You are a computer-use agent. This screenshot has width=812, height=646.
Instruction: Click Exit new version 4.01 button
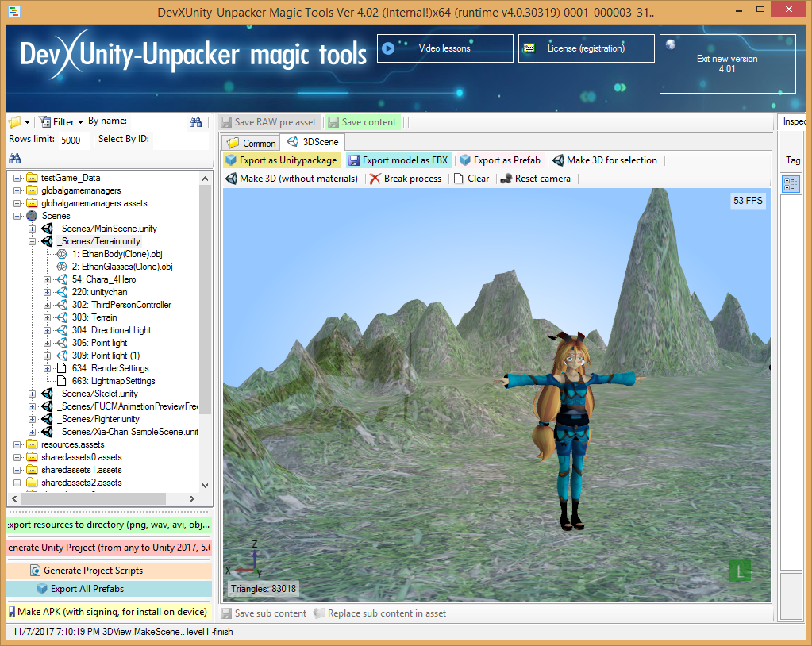coord(728,63)
